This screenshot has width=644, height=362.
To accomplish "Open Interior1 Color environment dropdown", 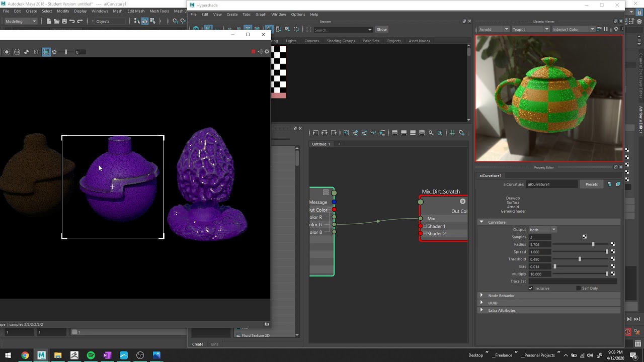I will (x=574, y=29).
